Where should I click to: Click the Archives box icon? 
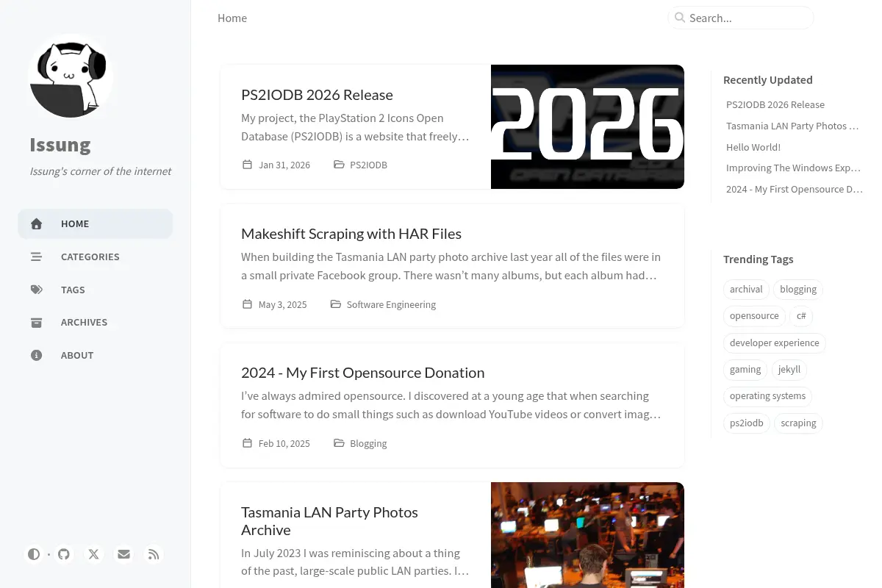pyautogui.click(x=37, y=323)
